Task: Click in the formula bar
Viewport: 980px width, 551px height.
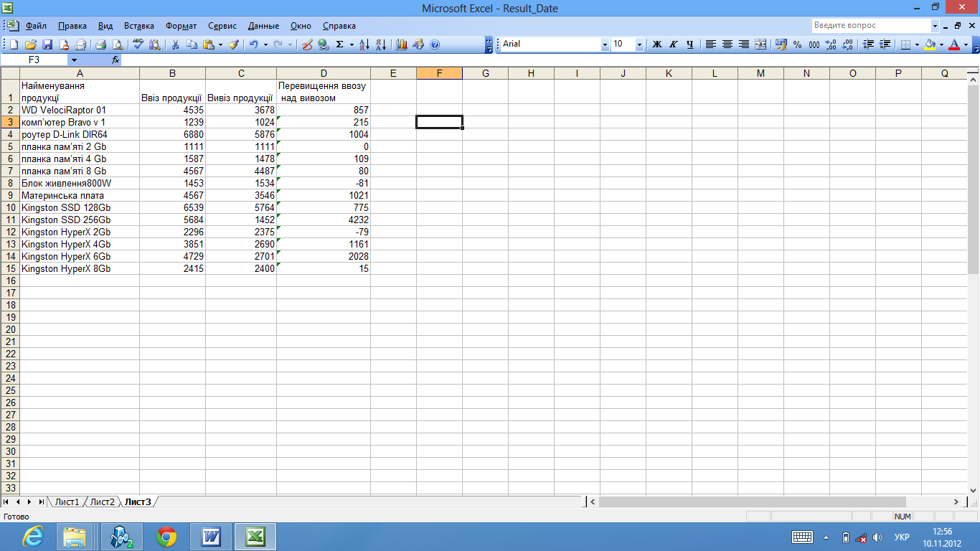Action: 549,60
